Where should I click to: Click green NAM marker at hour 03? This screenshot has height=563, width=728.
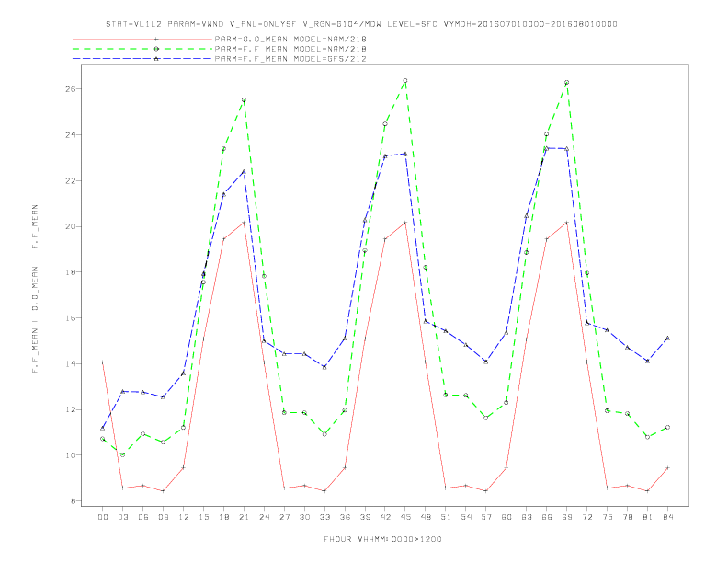click(122, 454)
